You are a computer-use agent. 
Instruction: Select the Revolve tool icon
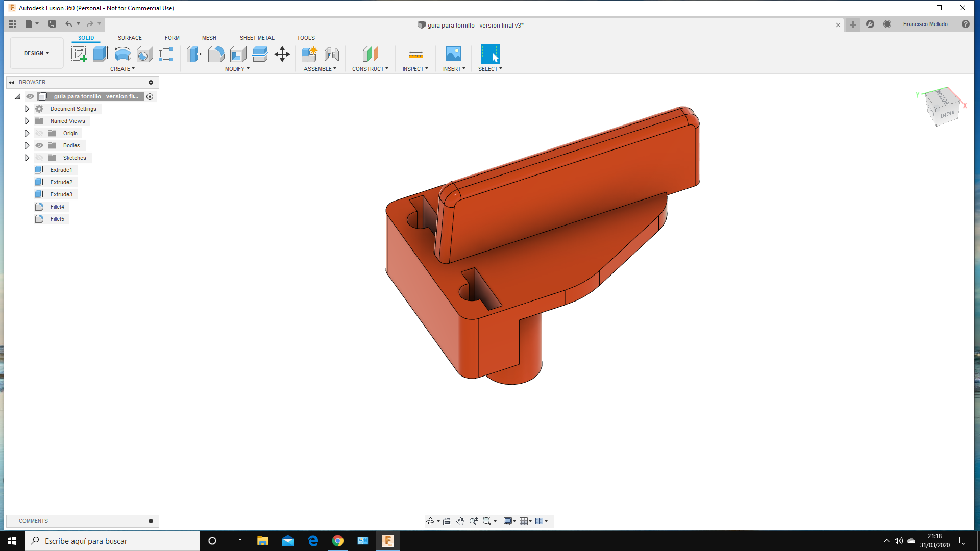122,54
